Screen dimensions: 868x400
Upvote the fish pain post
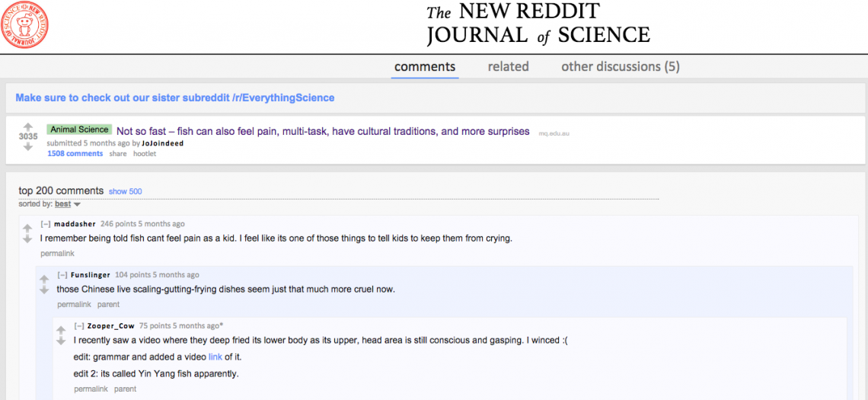tap(27, 126)
